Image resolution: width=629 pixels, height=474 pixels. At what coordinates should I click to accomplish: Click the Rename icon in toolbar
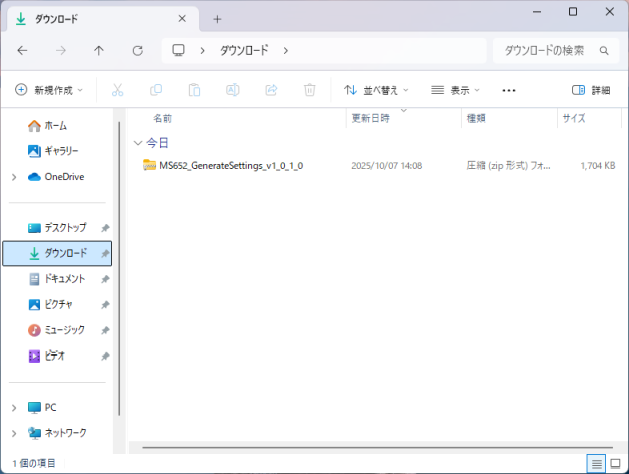click(232, 90)
